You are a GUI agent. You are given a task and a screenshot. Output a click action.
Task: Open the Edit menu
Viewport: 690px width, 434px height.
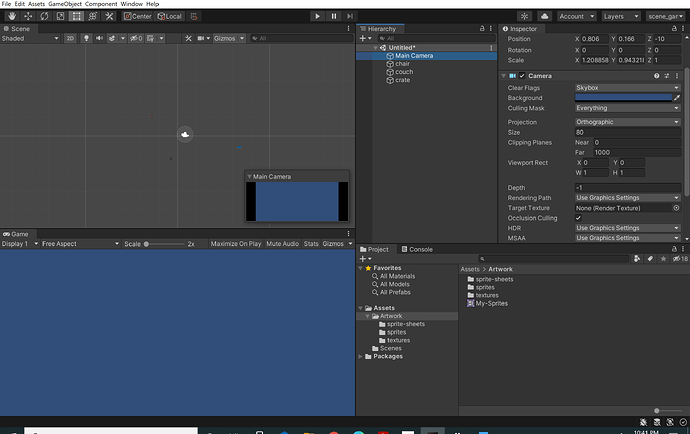pos(20,4)
